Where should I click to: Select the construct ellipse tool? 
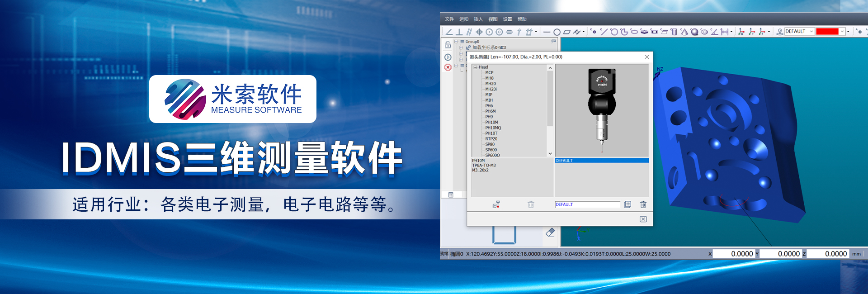[634, 31]
